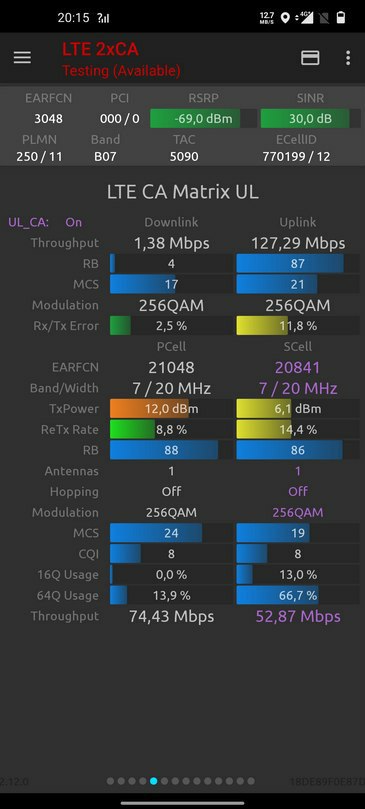Image resolution: width=365 pixels, height=809 pixels.
Task: Select the highlighted cyan page indicator dot
Action: (153, 781)
